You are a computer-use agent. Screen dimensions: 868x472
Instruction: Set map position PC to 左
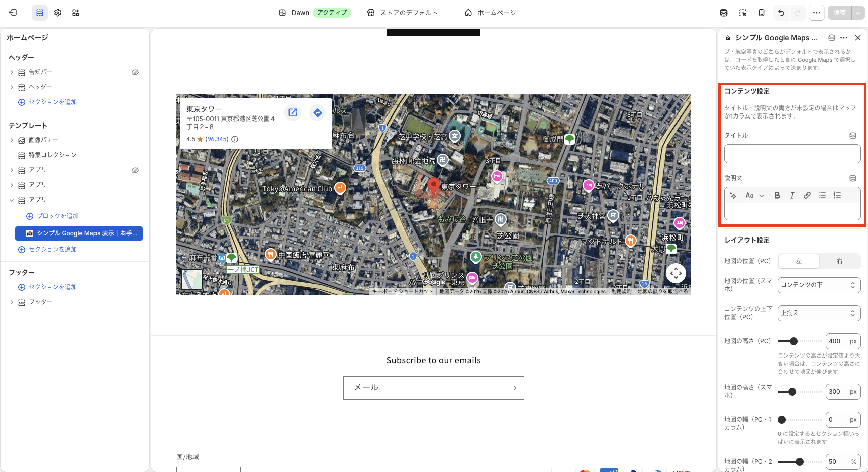799,261
